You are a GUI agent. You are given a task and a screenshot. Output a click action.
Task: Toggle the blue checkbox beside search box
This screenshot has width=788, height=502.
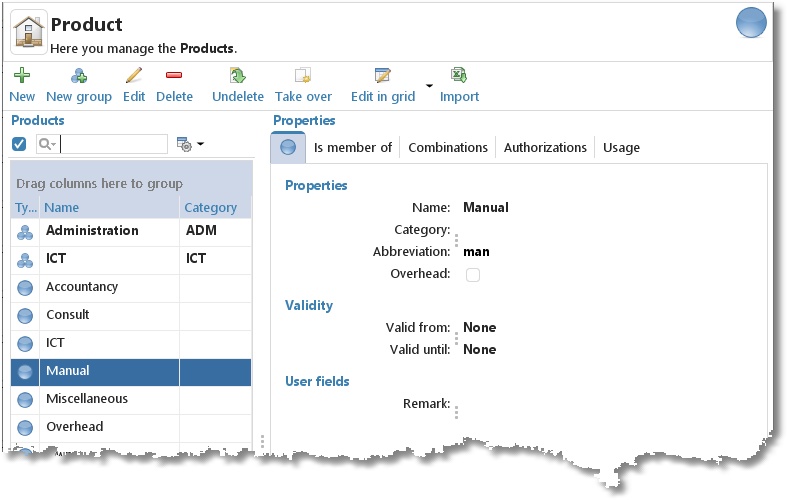click(19, 144)
